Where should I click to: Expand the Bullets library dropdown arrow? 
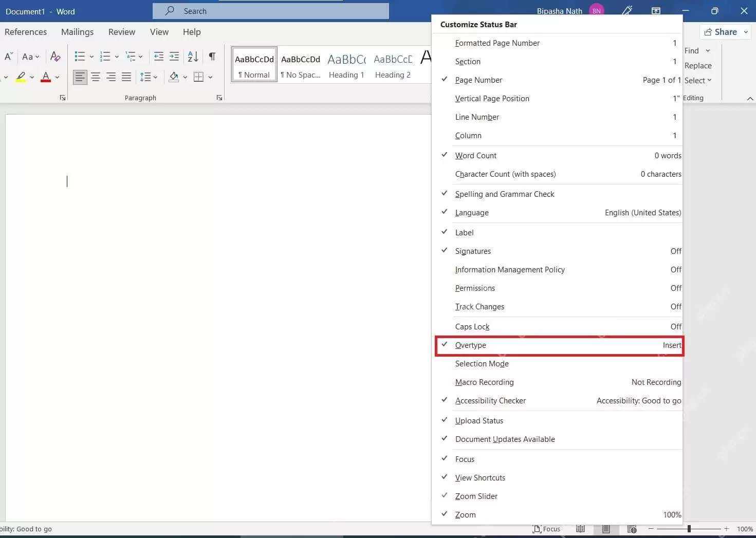[91, 57]
